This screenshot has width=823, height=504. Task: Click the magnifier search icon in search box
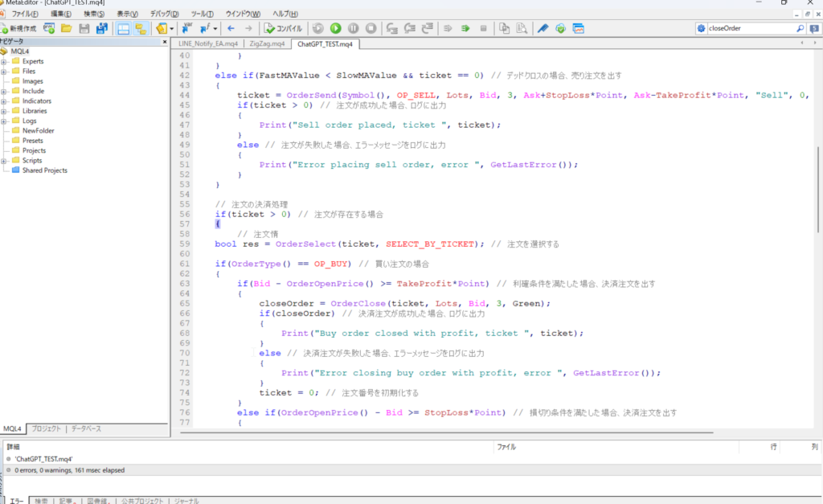[x=800, y=28]
